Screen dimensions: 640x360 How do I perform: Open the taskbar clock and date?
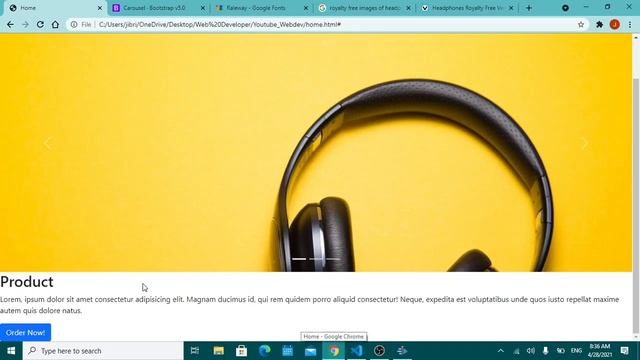coord(600,351)
